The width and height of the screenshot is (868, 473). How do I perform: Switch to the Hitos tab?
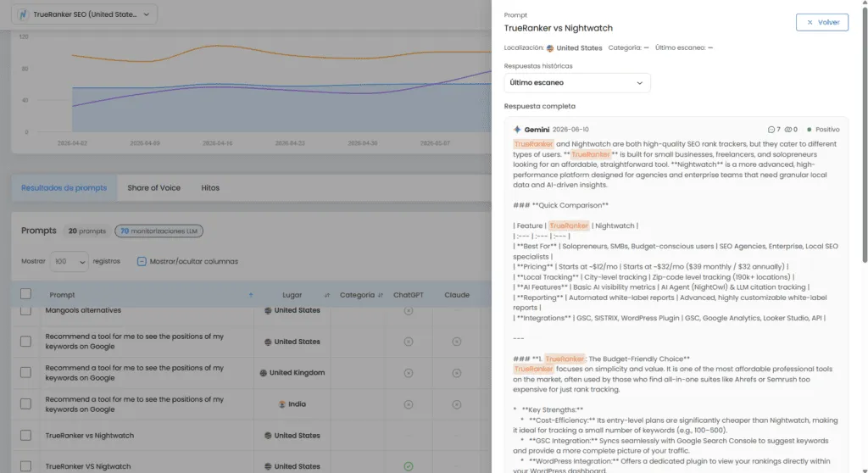click(210, 188)
